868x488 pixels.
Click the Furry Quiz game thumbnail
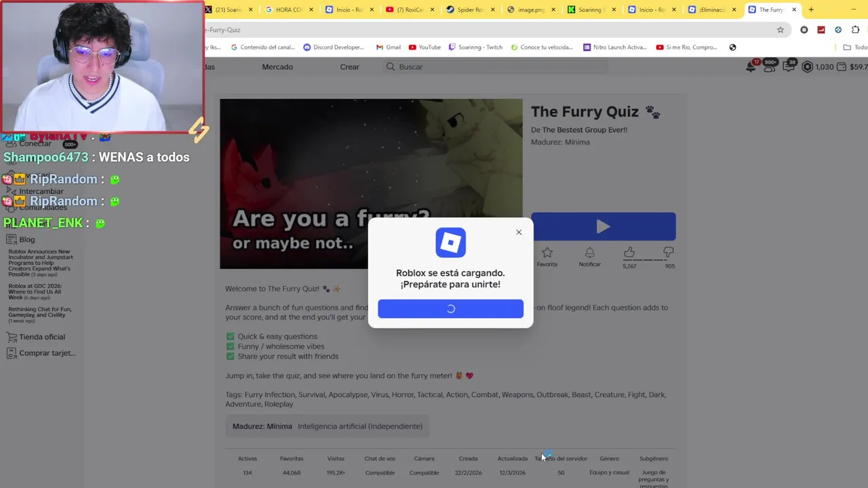pos(371,184)
